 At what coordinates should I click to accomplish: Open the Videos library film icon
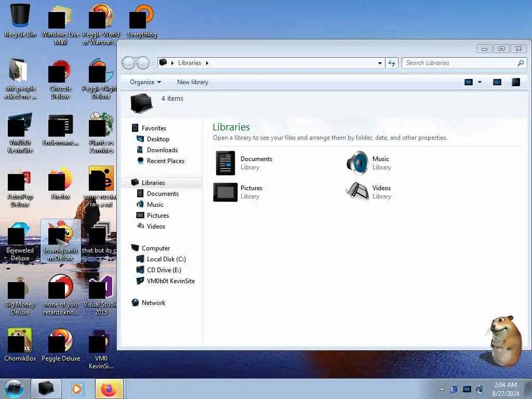point(357,192)
